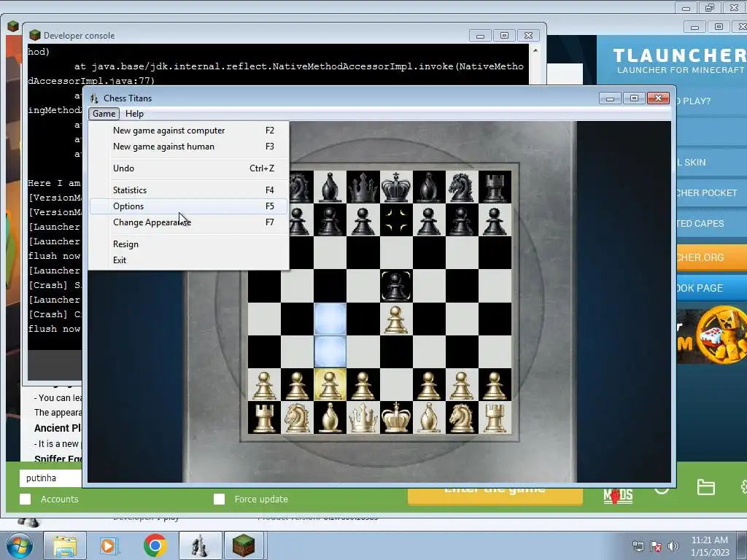Screen dimensions: 747x560
Task: Select the black pawn advanced to the center
Action: [396, 286]
